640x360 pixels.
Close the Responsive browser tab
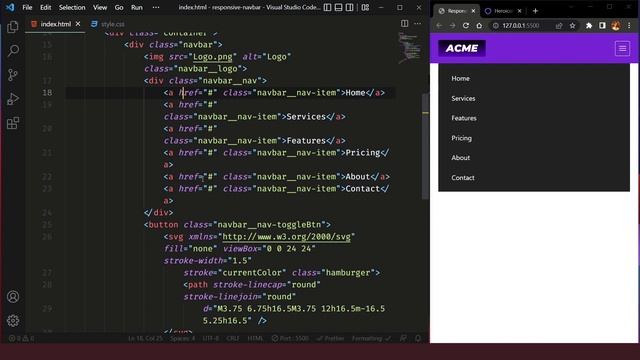coord(473,11)
